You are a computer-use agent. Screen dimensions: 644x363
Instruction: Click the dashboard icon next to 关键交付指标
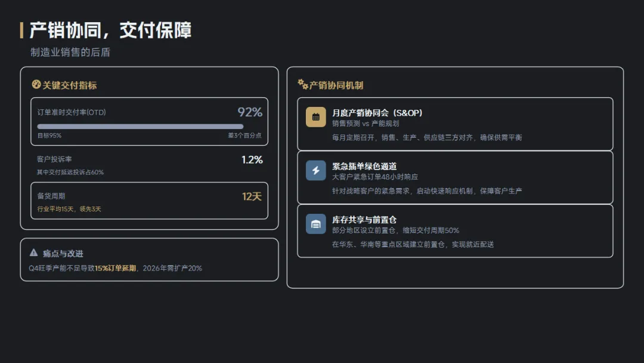pyautogui.click(x=36, y=85)
